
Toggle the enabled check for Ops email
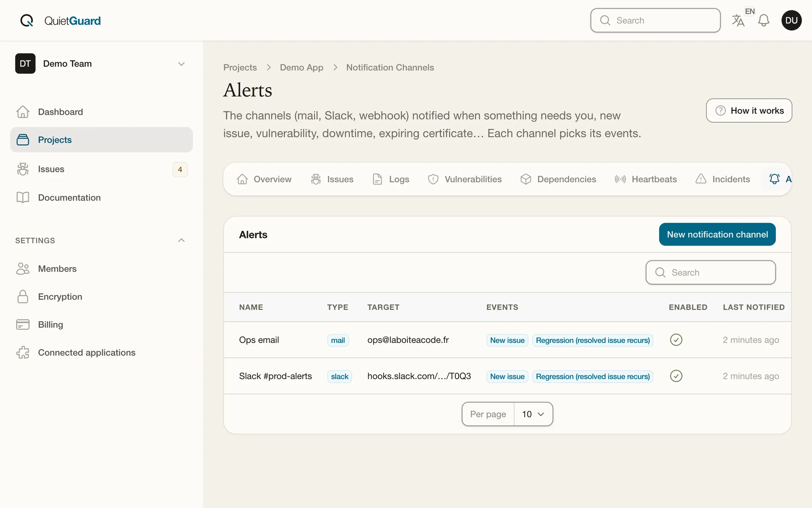676,340
